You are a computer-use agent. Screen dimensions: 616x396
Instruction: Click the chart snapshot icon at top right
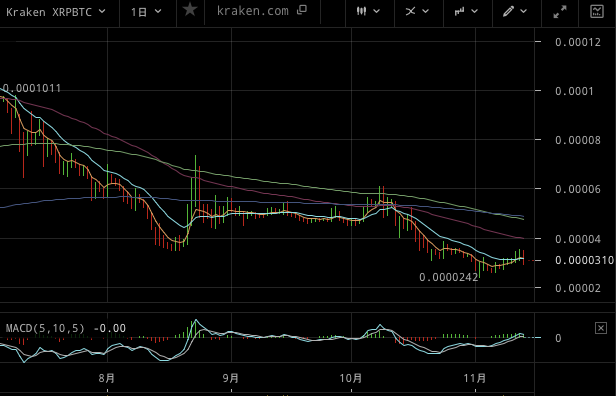click(x=597, y=11)
